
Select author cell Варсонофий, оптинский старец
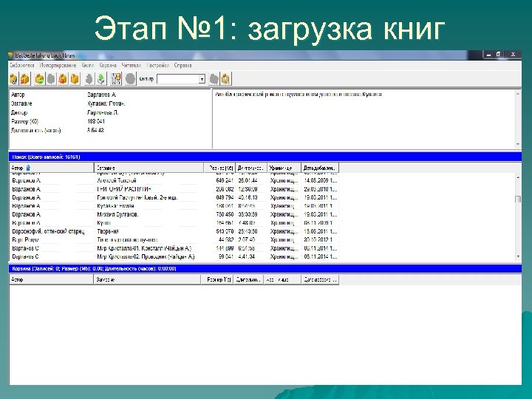[48, 231]
